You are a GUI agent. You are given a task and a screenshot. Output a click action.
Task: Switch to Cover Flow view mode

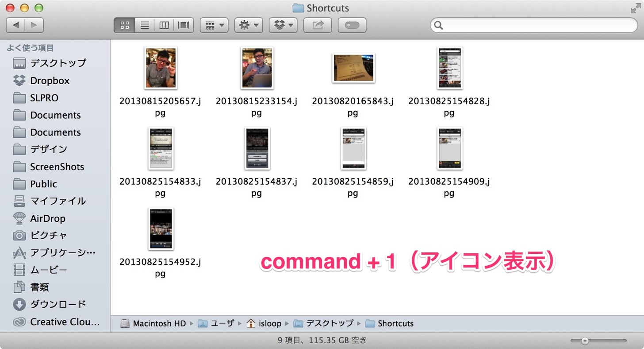point(184,25)
